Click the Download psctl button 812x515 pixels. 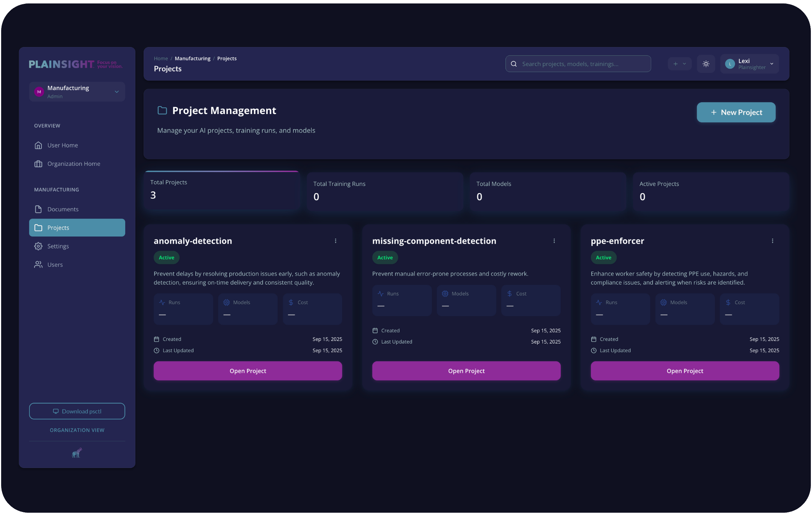point(77,411)
